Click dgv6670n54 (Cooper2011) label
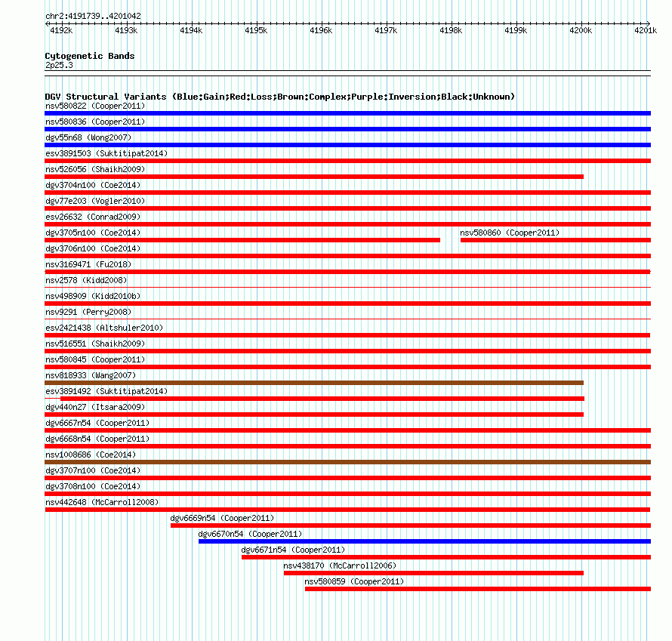This screenshot has width=672, height=641. pyautogui.click(x=250, y=534)
